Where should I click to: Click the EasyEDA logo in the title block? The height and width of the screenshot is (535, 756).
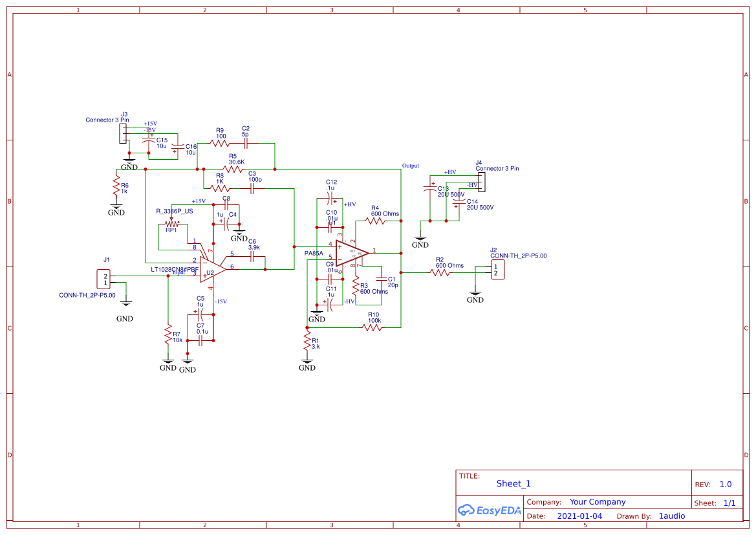coord(490,510)
